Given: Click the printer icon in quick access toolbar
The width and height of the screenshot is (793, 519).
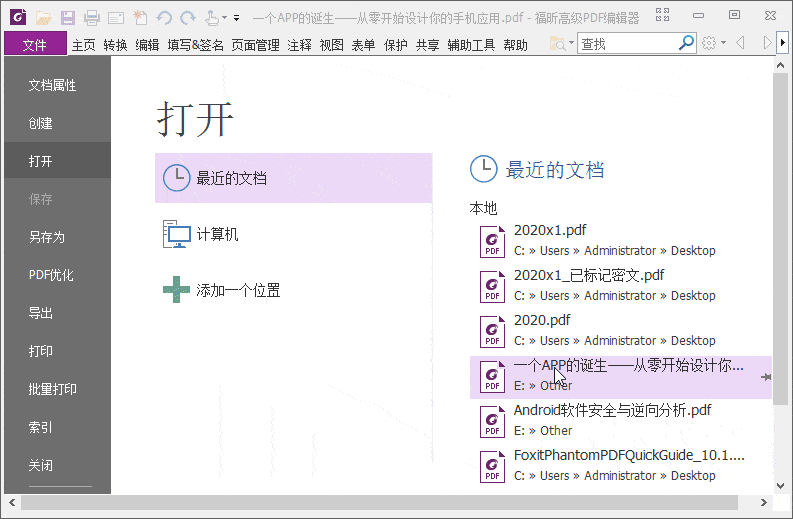Looking at the screenshot, I should [92, 17].
